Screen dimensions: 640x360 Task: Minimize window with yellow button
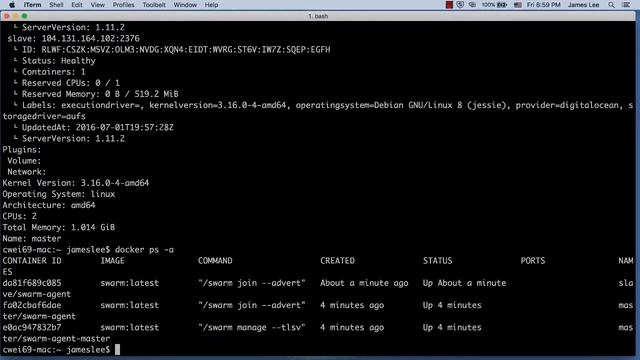click(16, 16)
